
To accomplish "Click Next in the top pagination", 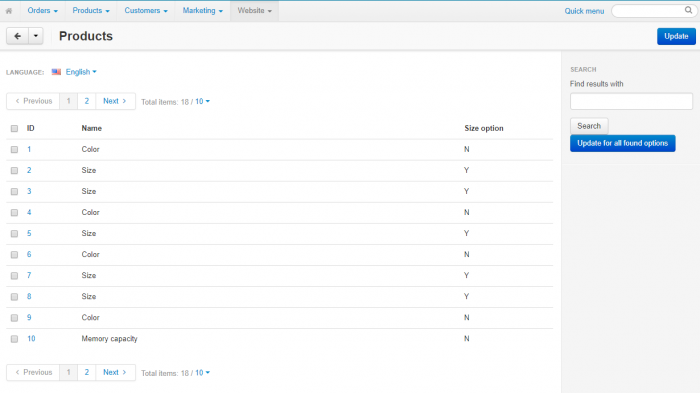I will click(x=115, y=101).
